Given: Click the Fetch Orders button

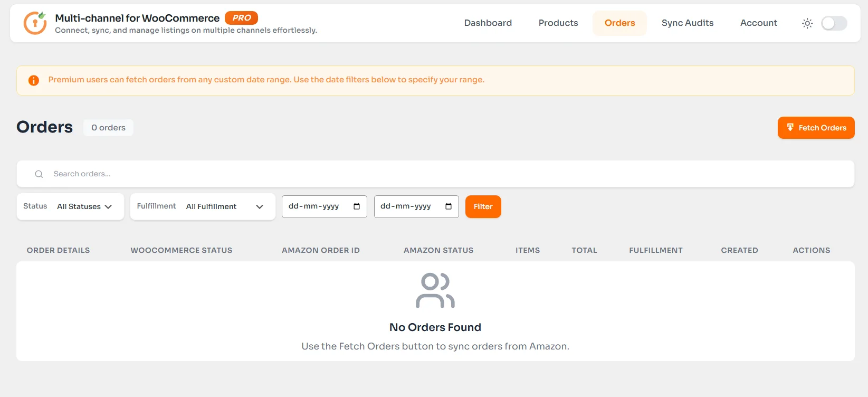Looking at the screenshot, I should pos(816,128).
